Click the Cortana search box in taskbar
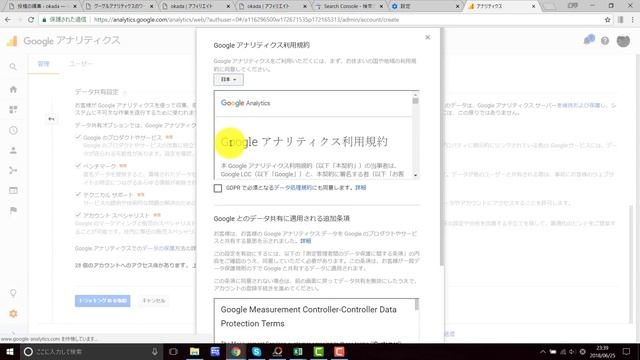The image size is (640, 360). (x=91, y=351)
